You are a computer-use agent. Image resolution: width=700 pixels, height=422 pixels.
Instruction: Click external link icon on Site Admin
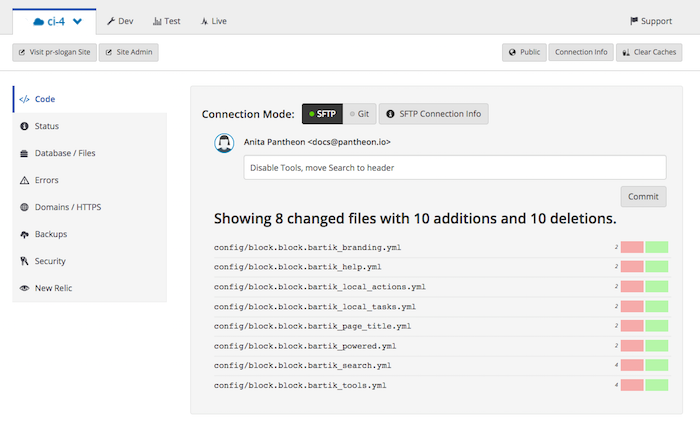pyautogui.click(x=108, y=52)
